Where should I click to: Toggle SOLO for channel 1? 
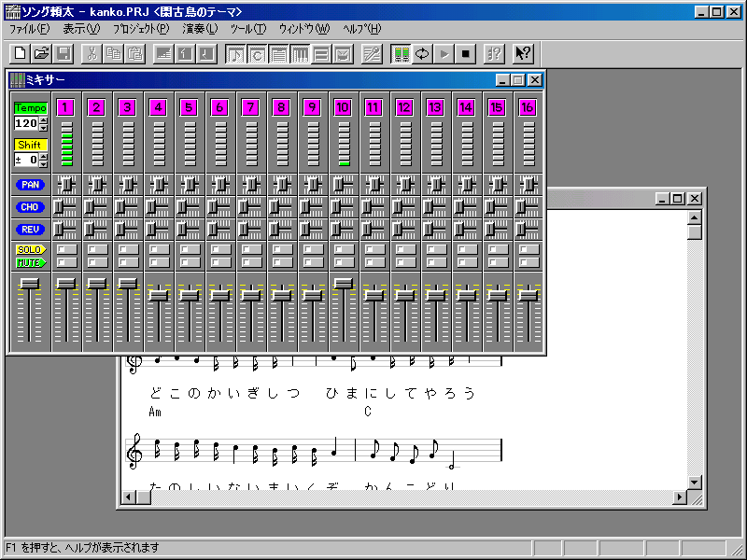pos(66,249)
